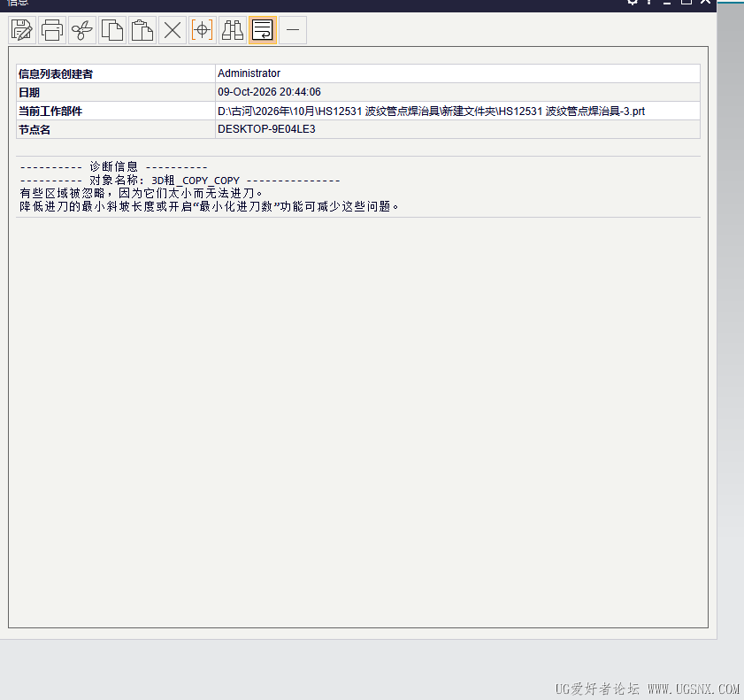Print the information listing with the printer icon
This screenshot has width=744, height=700.
pyautogui.click(x=52, y=30)
